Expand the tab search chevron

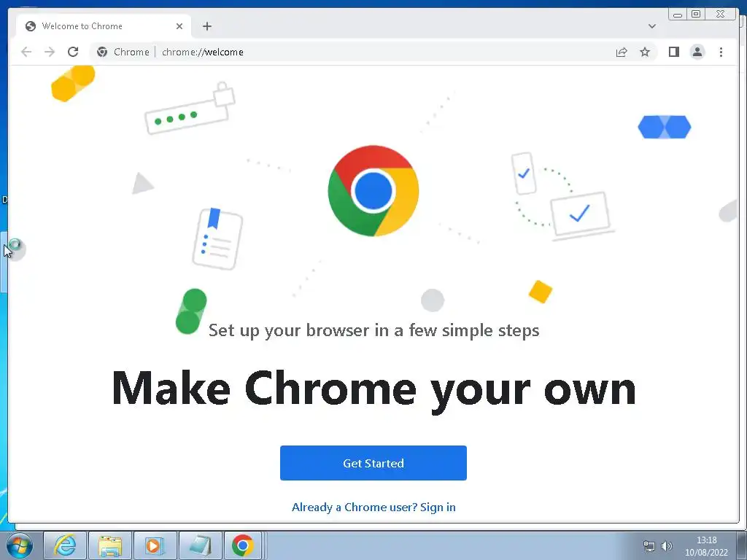tap(651, 26)
